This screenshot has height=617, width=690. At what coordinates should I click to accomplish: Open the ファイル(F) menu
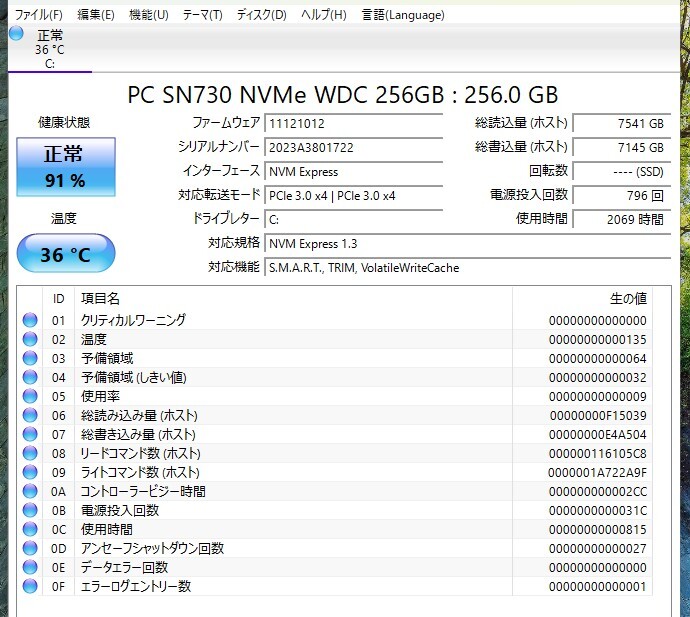pyautogui.click(x=38, y=15)
